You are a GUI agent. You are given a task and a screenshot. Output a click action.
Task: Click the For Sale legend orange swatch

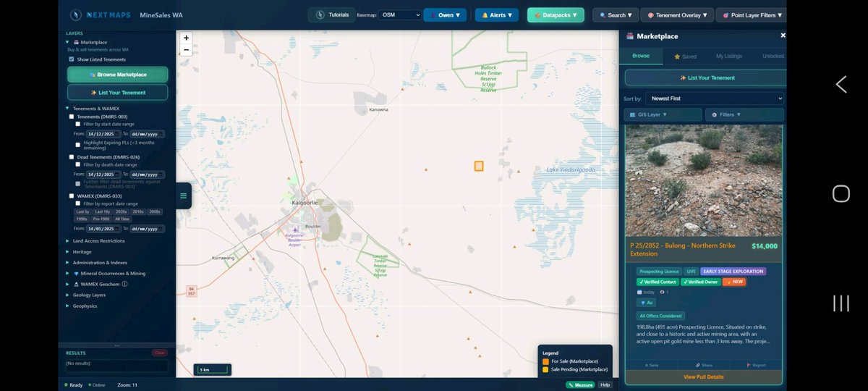coord(545,361)
